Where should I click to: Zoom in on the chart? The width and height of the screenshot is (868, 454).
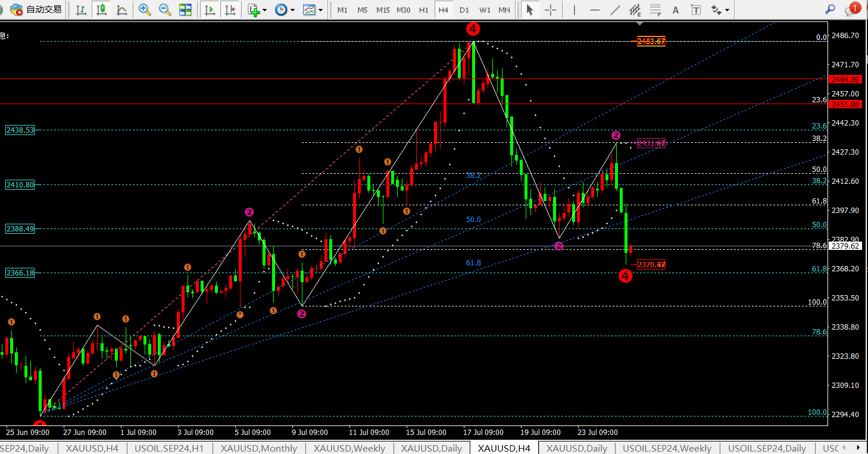point(144,10)
